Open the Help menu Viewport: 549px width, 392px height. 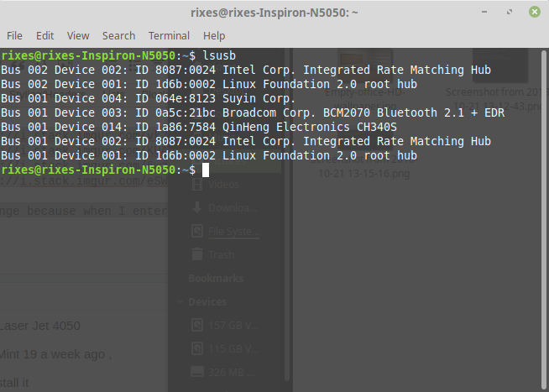point(214,36)
